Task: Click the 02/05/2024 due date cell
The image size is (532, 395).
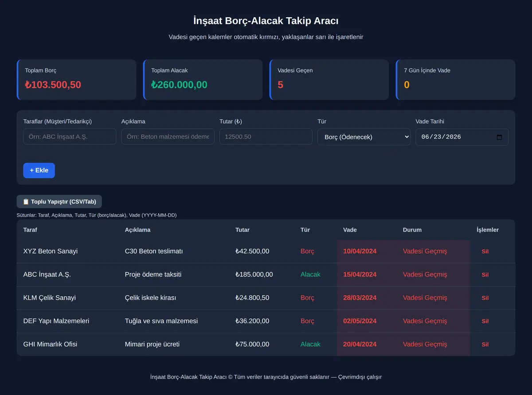Action: tap(367, 321)
